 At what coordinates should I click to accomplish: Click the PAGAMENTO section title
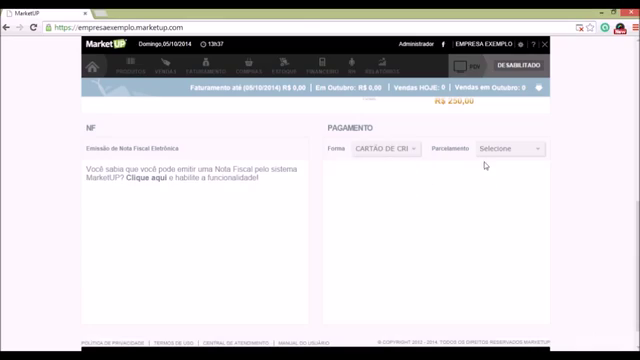[350, 128]
